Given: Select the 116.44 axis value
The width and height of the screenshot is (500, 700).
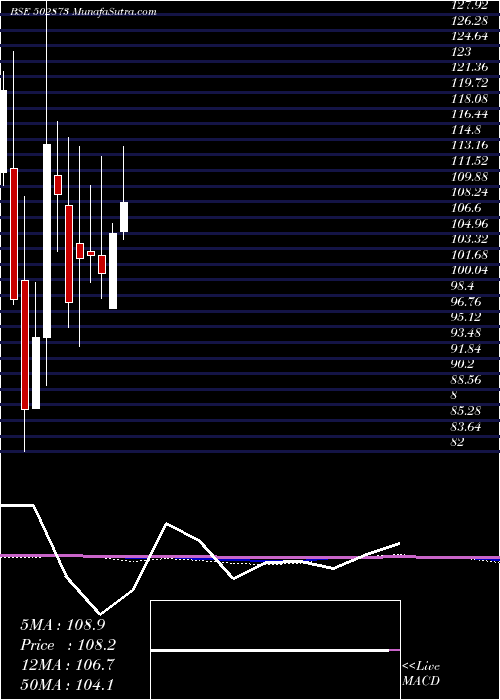Looking at the screenshot, I should tap(470, 114).
